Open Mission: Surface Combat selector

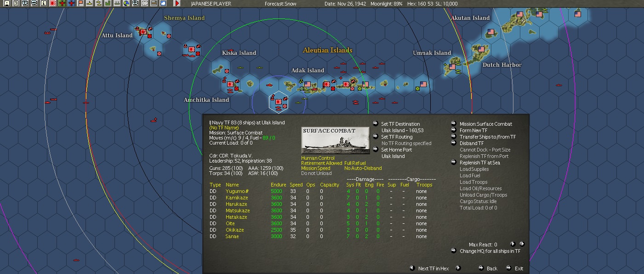click(486, 124)
